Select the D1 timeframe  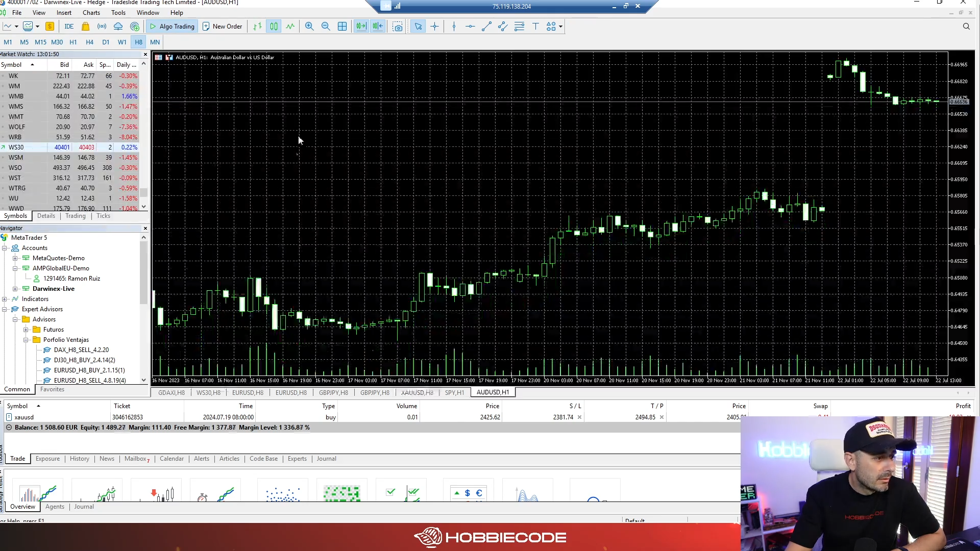click(106, 42)
